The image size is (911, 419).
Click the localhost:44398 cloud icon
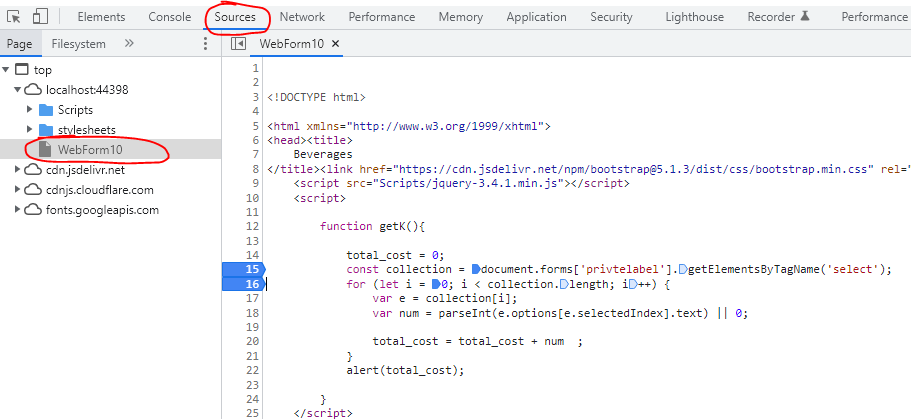click(33, 90)
